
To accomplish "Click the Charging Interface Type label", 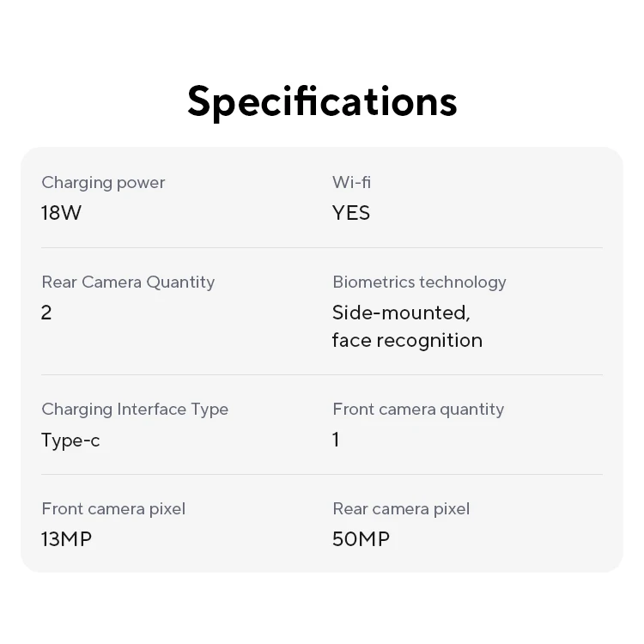I will tap(135, 409).
